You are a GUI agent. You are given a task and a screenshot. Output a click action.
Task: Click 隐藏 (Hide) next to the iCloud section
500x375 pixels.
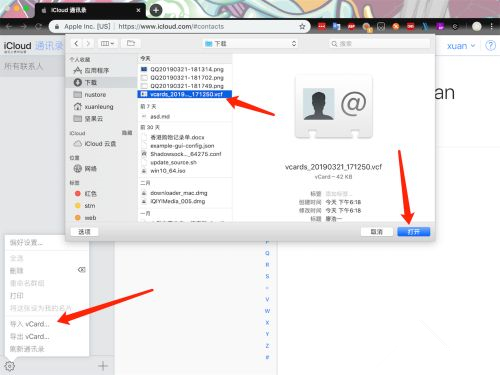[127, 133]
